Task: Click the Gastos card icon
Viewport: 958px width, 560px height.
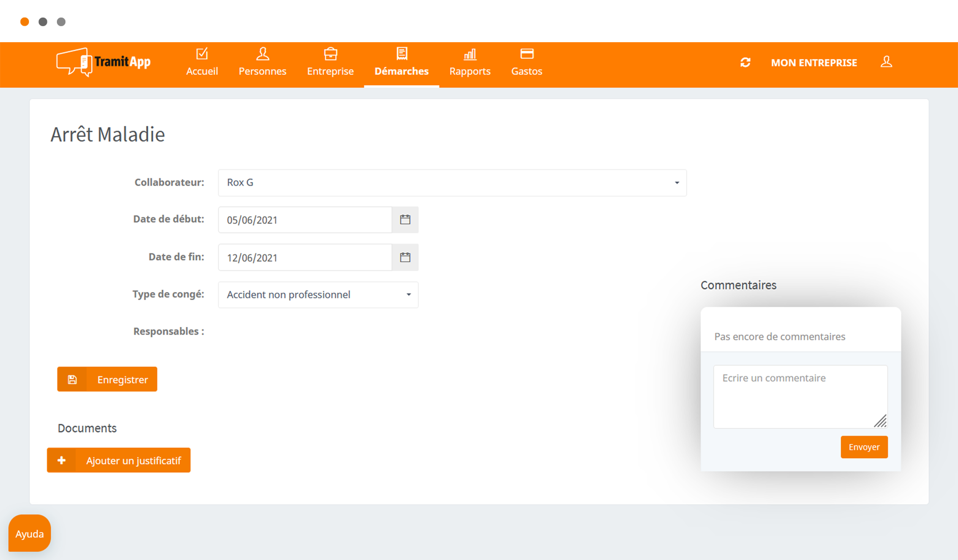Action: click(527, 54)
